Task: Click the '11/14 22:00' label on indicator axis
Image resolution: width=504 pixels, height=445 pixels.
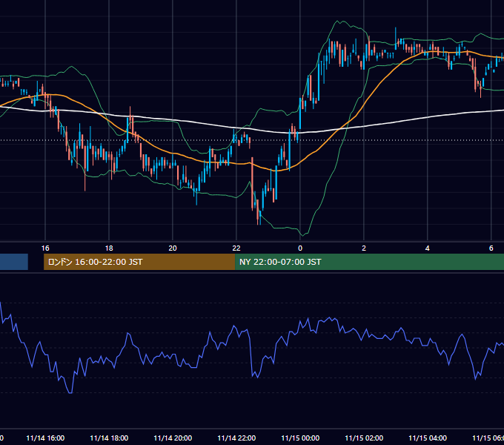Action: [x=236, y=438]
